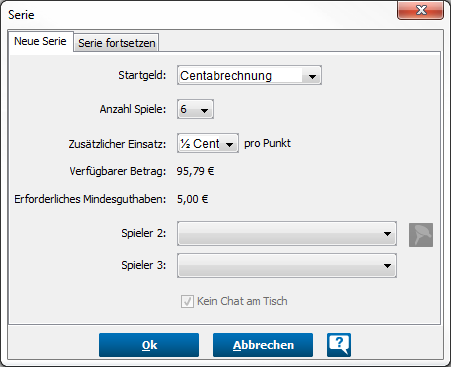Select the Neue Serie tab
Viewport: 451px width, 367px height.
40,41
